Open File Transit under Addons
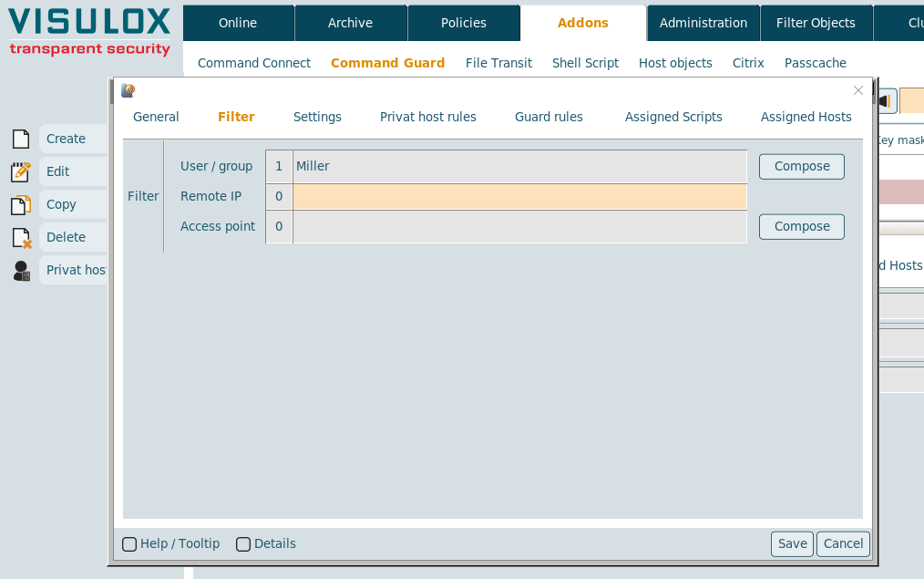This screenshot has height=579, width=924. point(498,63)
